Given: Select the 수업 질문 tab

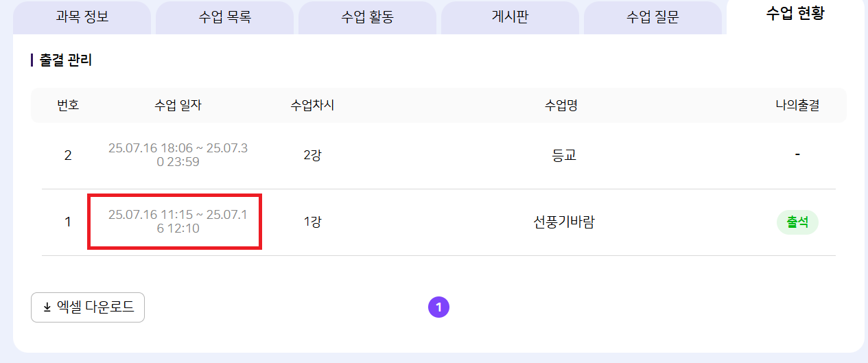Looking at the screenshot, I should pyautogui.click(x=653, y=17).
